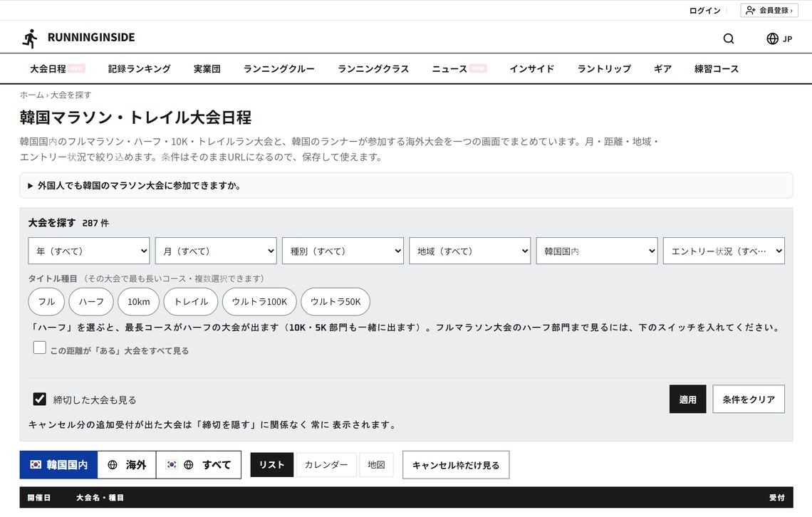This screenshot has height=517, width=812.
Task: Open the ランニングクルー menu item
Action: [279, 69]
